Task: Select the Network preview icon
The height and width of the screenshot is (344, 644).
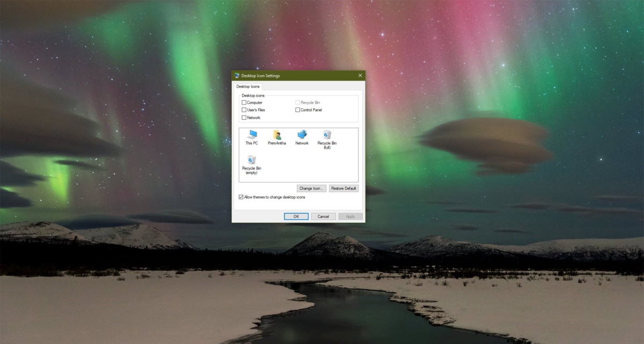Action: (302, 135)
